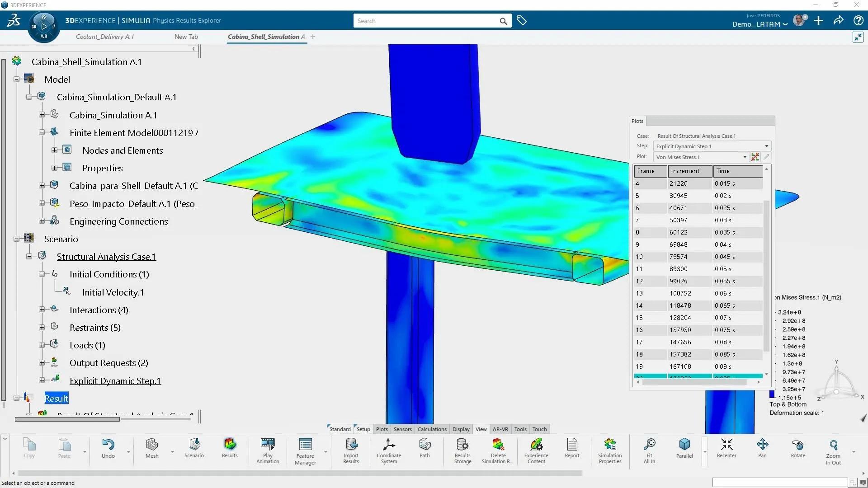
Task: Open the Plot dropdown showing Von Mises Stress.1
Action: tap(744, 157)
